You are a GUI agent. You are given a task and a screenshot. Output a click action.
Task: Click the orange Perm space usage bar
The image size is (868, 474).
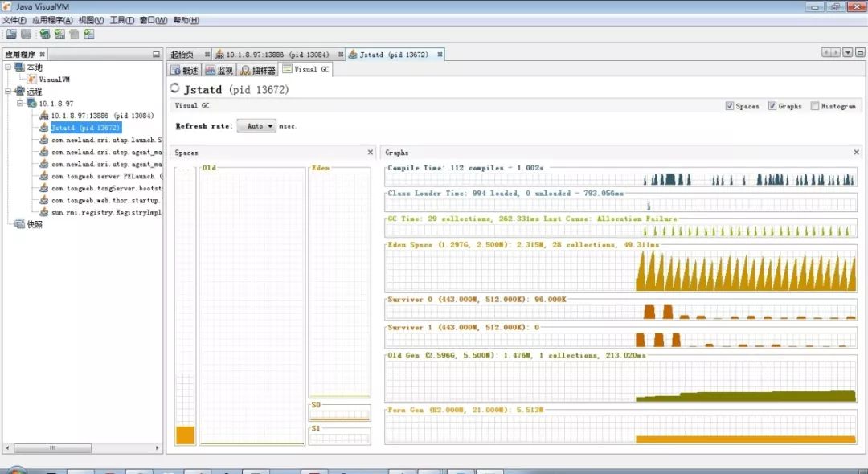click(186, 435)
